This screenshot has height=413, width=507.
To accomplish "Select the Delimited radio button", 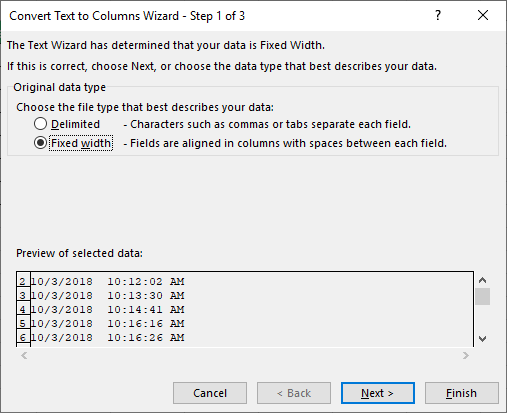I will pos(40,124).
